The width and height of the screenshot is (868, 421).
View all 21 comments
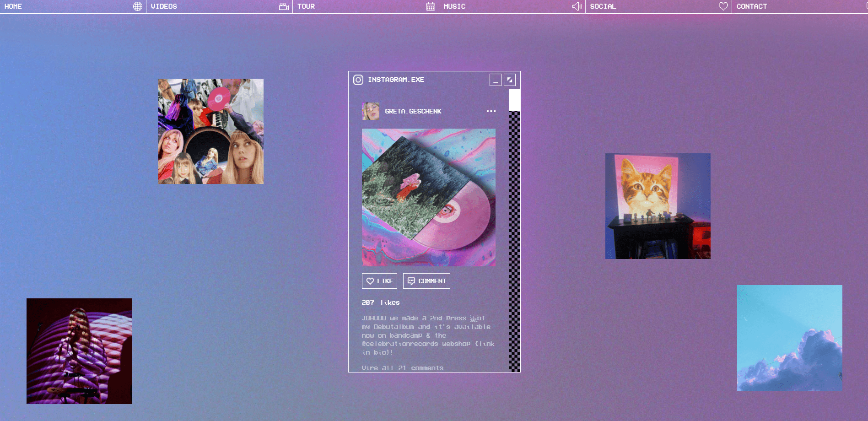pyautogui.click(x=402, y=368)
